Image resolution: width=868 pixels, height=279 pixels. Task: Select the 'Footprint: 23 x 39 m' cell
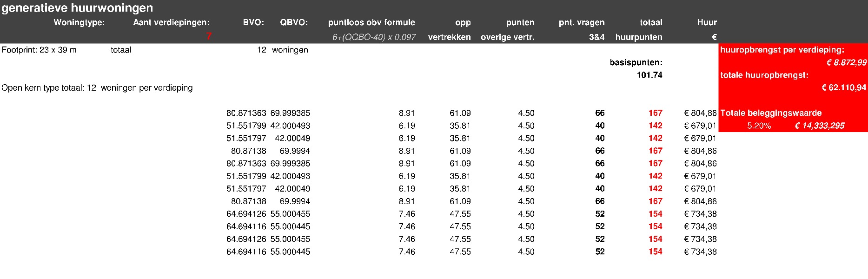[x=39, y=50]
